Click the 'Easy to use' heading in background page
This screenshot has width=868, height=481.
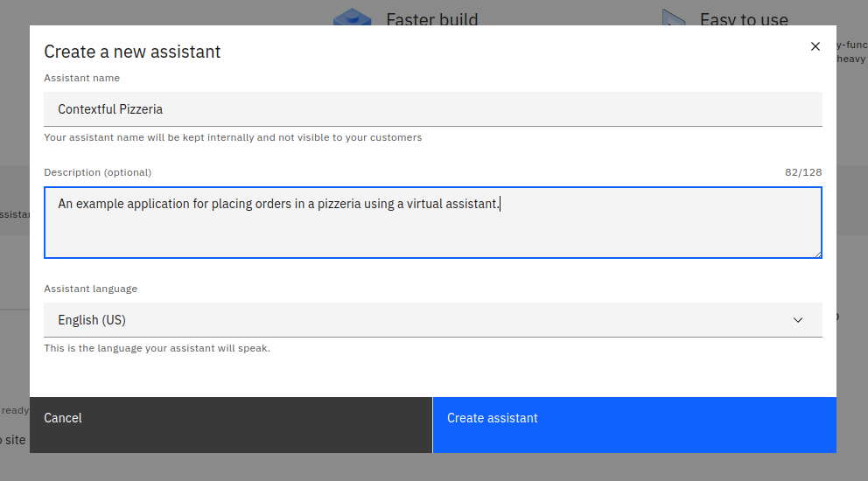[744, 19]
